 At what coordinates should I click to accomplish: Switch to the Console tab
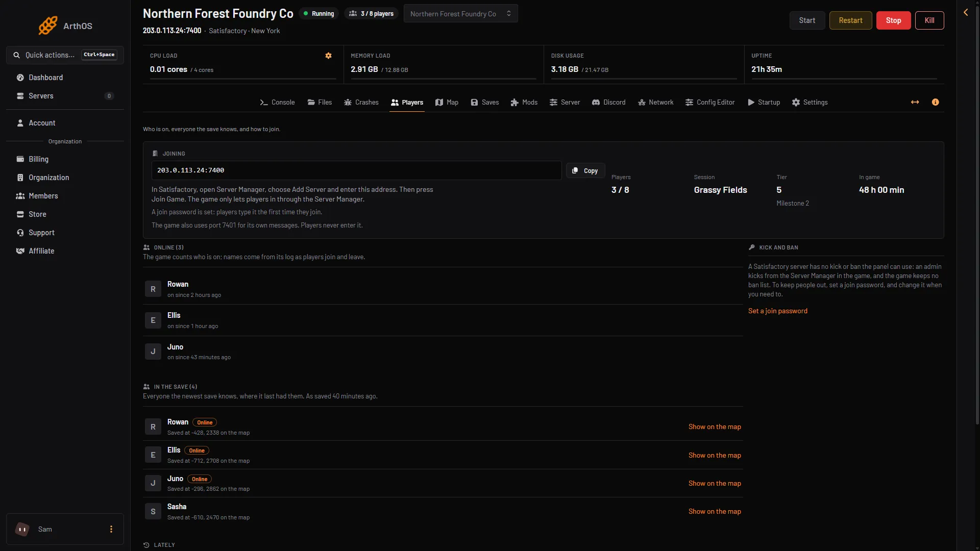coord(277,103)
